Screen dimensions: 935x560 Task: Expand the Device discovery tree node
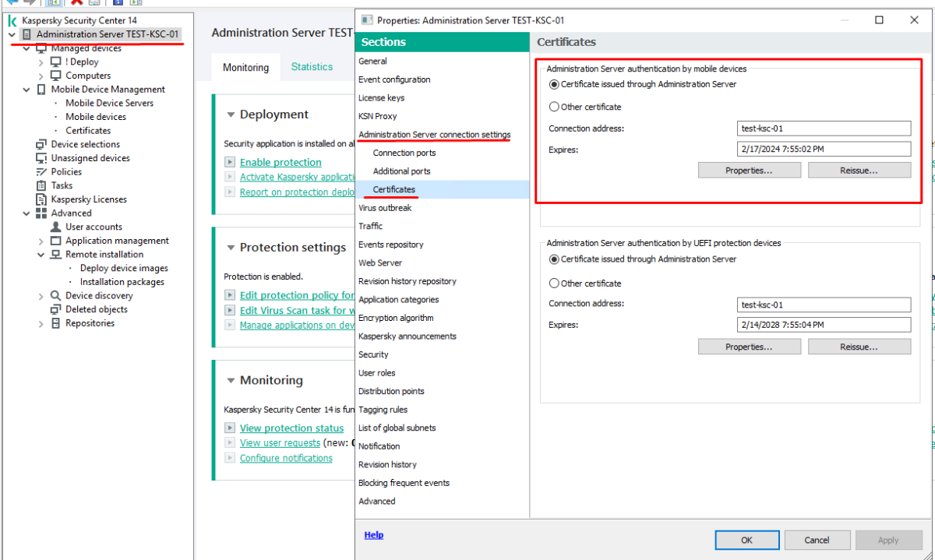[x=41, y=296]
